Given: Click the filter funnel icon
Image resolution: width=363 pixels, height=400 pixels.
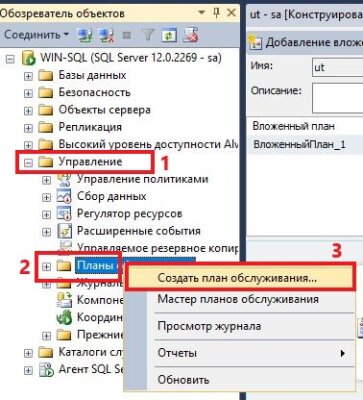Looking at the screenshot, I should point(148,35).
